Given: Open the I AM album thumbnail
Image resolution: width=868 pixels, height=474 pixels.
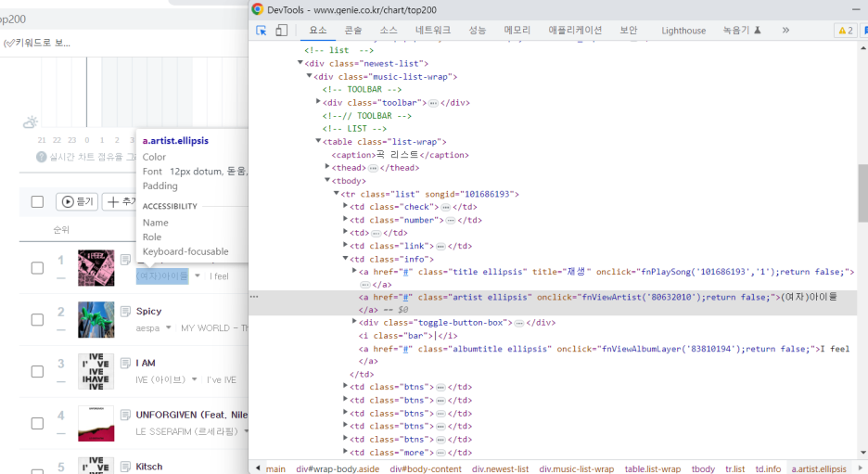Looking at the screenshot, I should click(96, 372).
